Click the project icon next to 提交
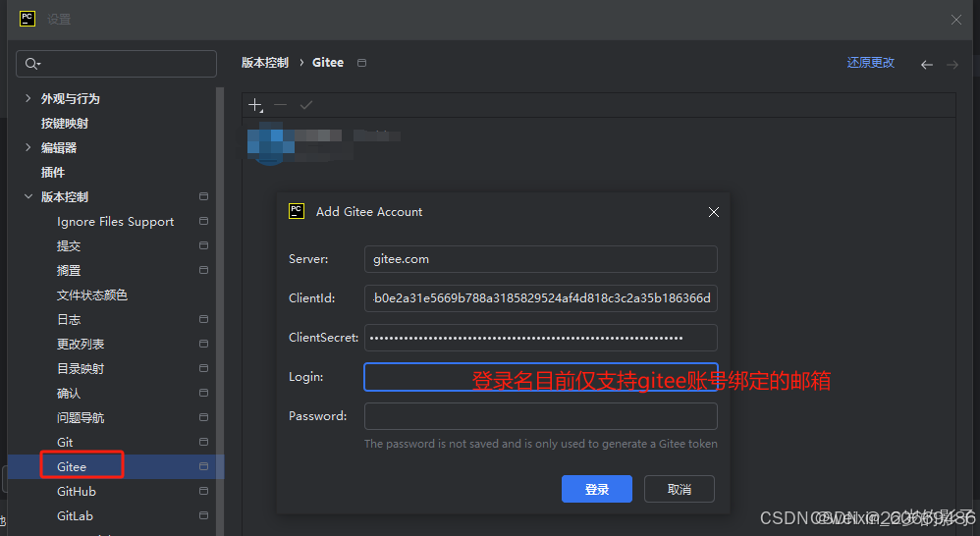The image size is (980, 536). (203, 245)
